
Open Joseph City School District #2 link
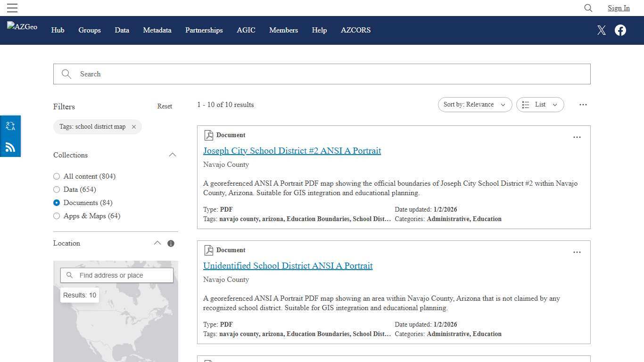tap(292, 151)
